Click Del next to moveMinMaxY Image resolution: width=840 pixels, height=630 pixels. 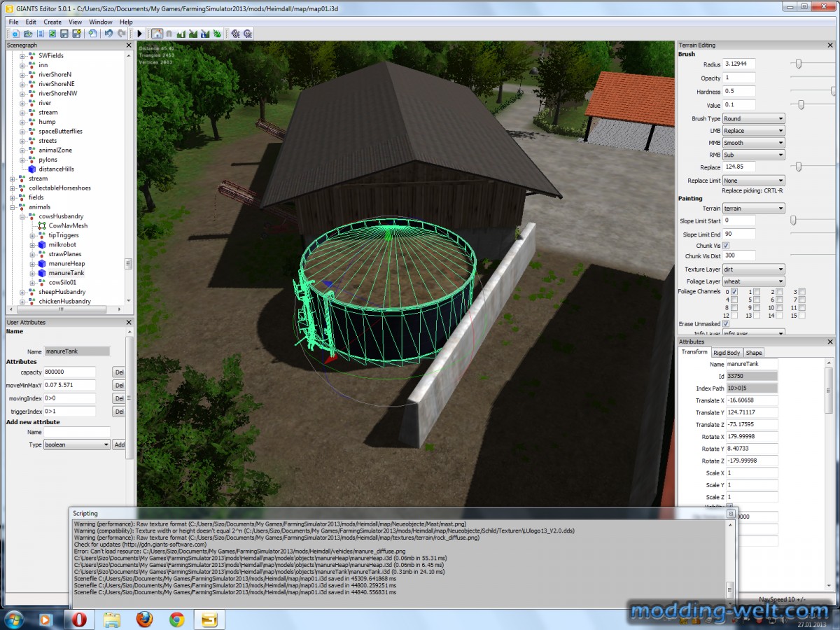tap(119, 386)
